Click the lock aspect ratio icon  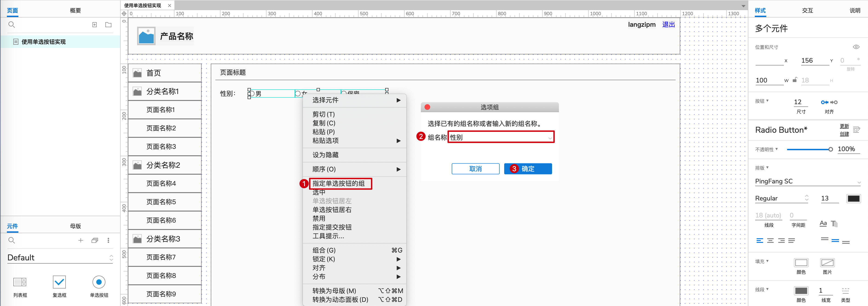pos(795,80)
